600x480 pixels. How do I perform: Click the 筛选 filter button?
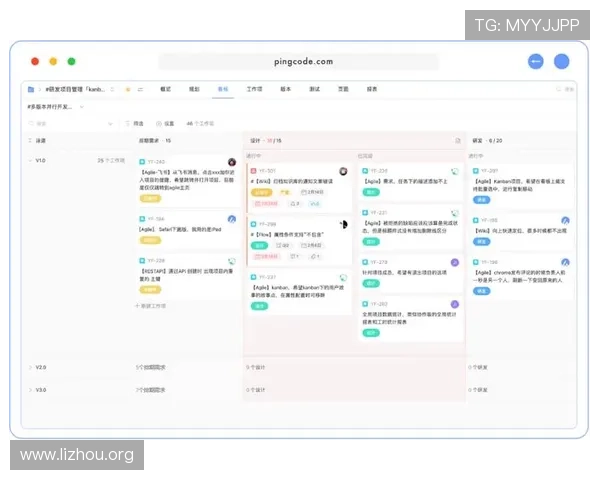click(134, 124)
